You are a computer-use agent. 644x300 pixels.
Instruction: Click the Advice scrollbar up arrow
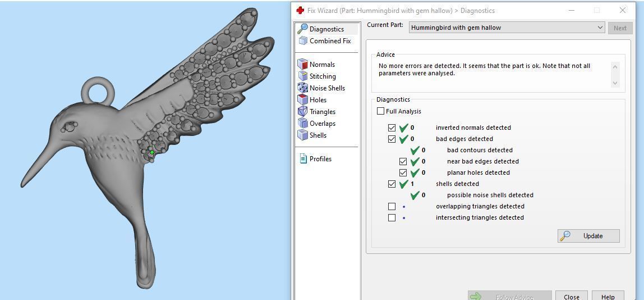pyautogui.click(x=615, y=67)
